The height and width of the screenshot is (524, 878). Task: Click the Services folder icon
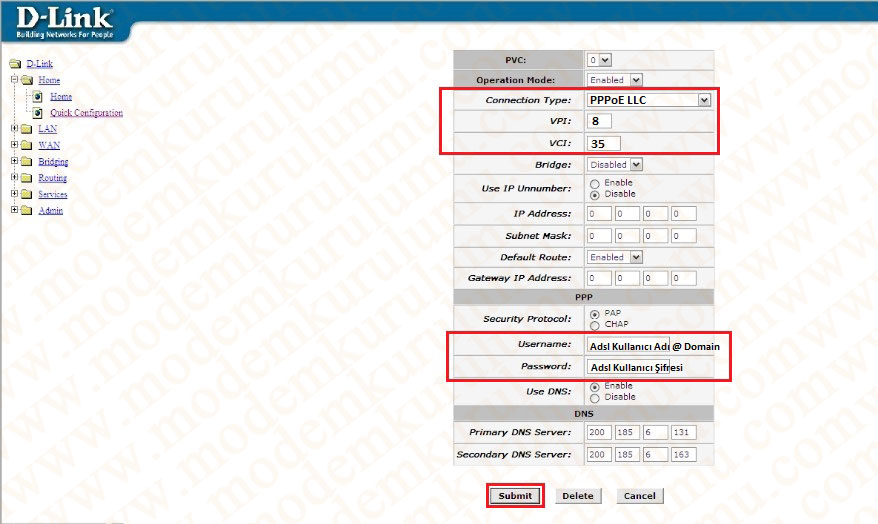[26, 194]
